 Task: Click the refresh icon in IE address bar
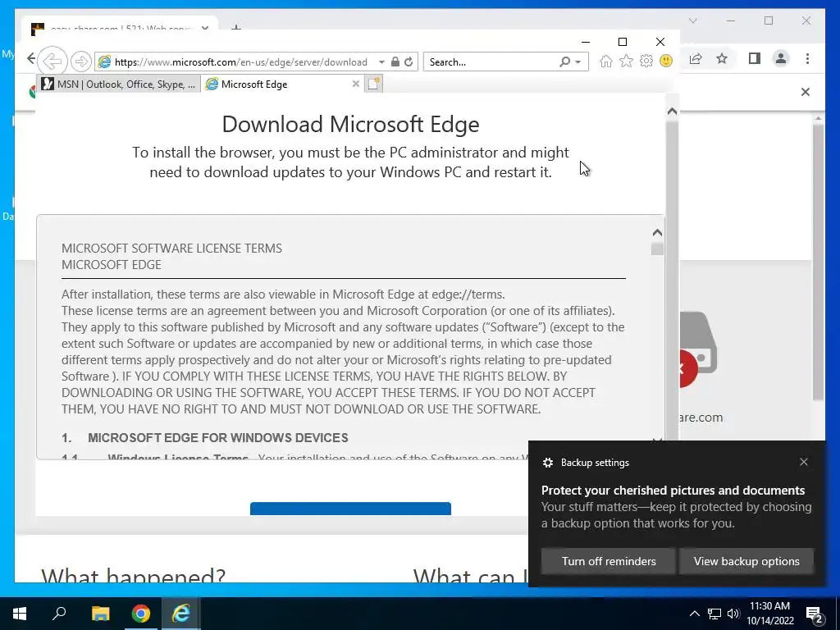coord(409,62)
